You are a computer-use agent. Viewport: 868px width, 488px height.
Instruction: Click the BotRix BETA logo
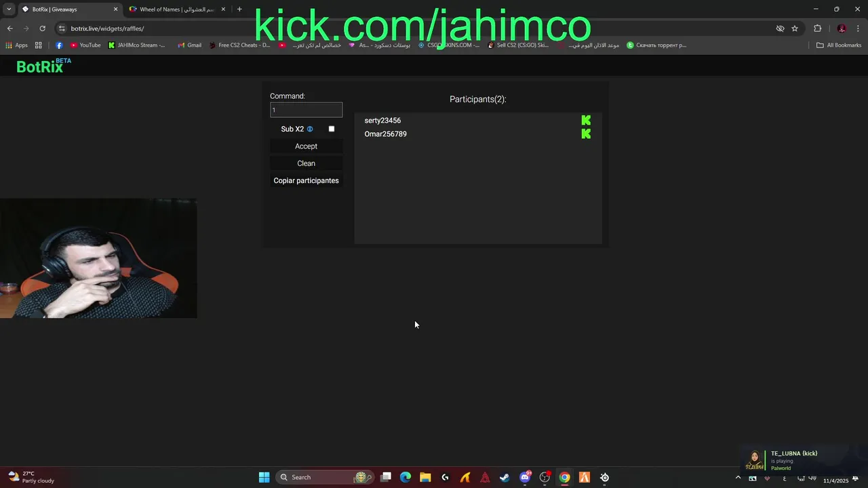[x=43, y=66]
